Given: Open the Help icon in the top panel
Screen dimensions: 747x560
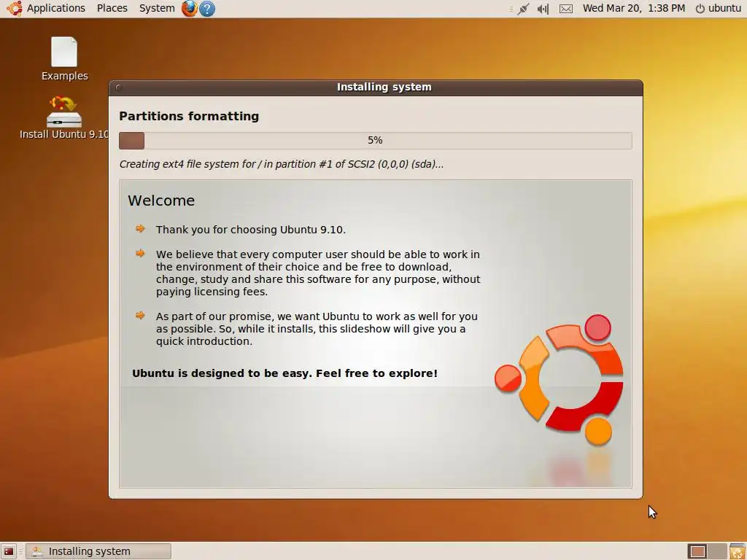Looking at the screenshot, I should [206, 9].
